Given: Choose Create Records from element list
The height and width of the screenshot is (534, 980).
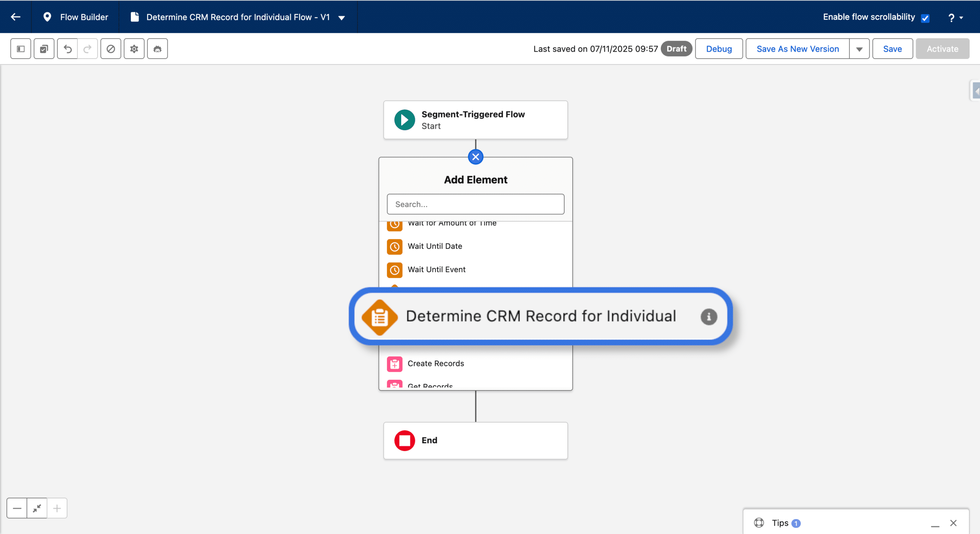Looking at the screenshot, I should click(x=436, y=363).
